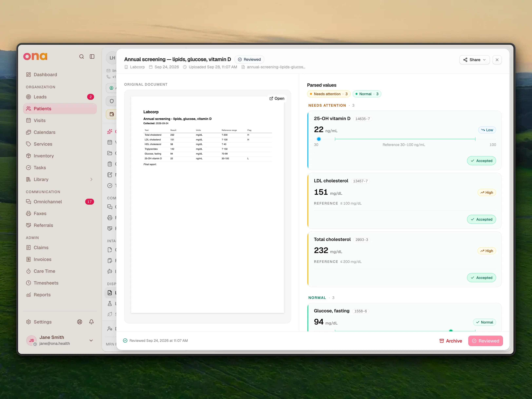Viewport: 532px width, 399px height.
Task: Click the Tasks checkmark icon
Action: click(x=28, y=168)
